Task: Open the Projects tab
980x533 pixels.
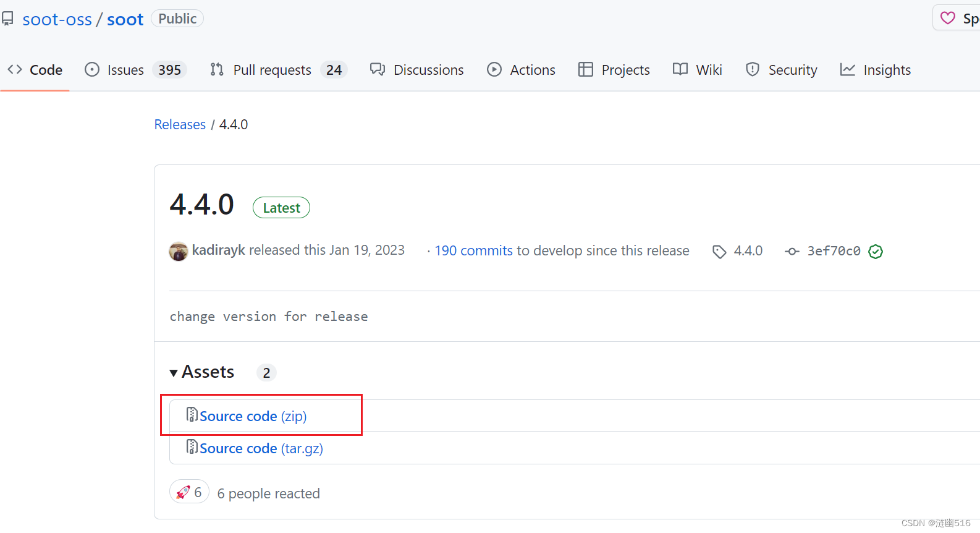Action: click(614, 70)
